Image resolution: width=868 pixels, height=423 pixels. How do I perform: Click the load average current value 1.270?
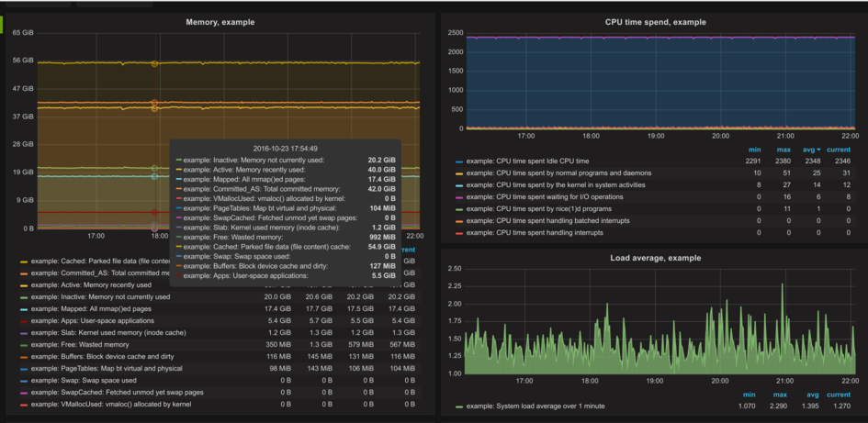click(840, 407)
